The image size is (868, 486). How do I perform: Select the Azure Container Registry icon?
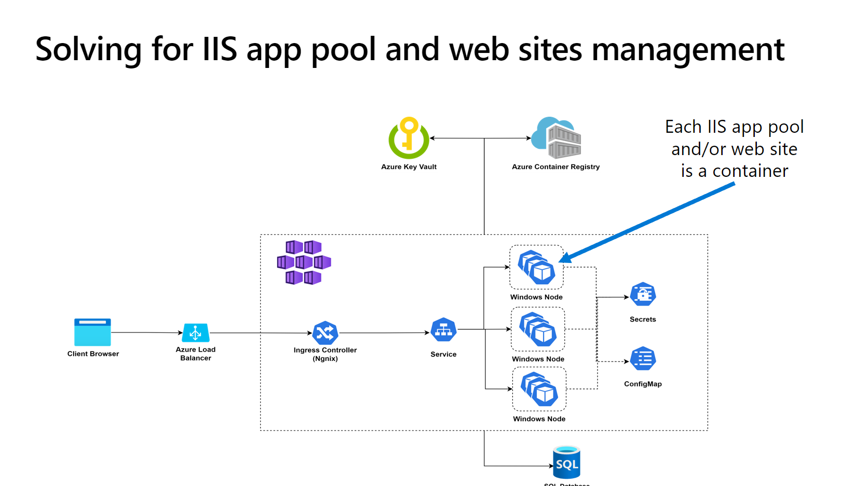pos(556,138)
